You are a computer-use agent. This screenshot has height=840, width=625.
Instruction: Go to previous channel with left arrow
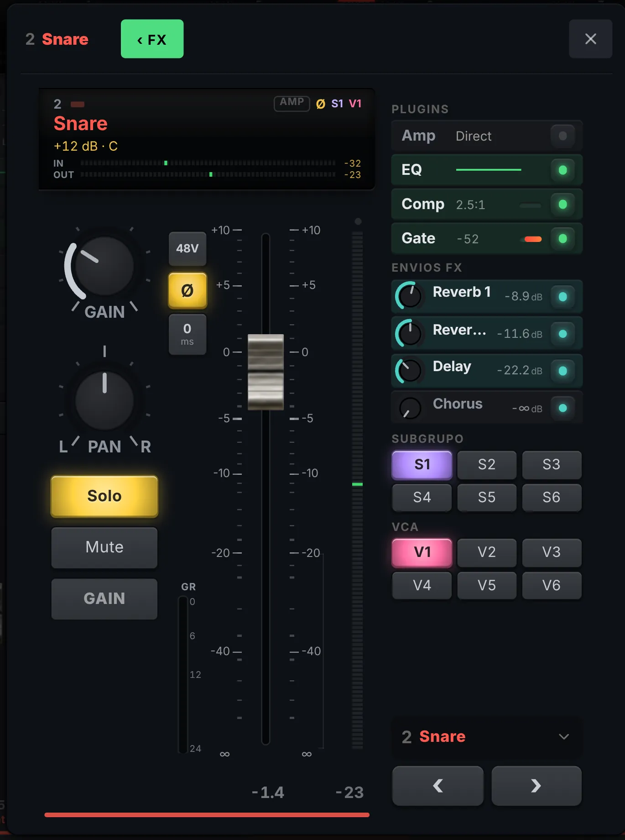438,786
